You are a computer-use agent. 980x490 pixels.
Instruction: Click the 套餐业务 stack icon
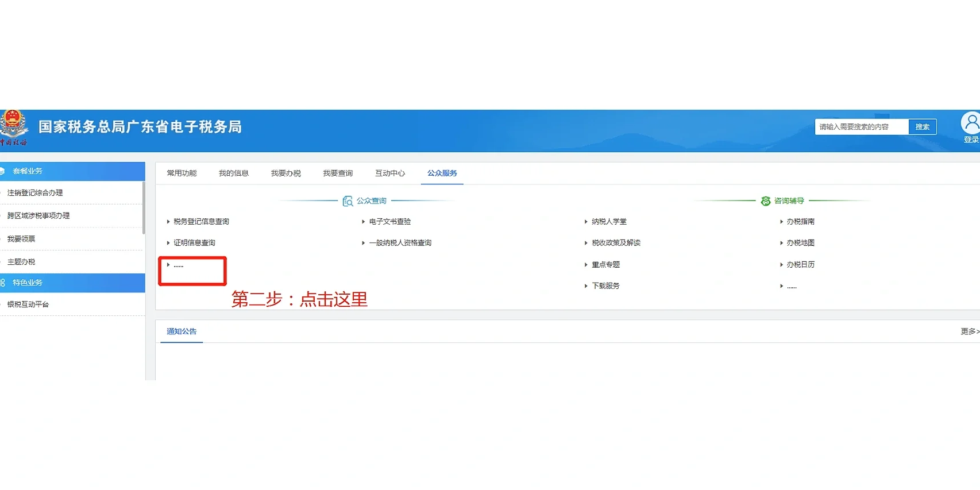click(x=2, y=171)
